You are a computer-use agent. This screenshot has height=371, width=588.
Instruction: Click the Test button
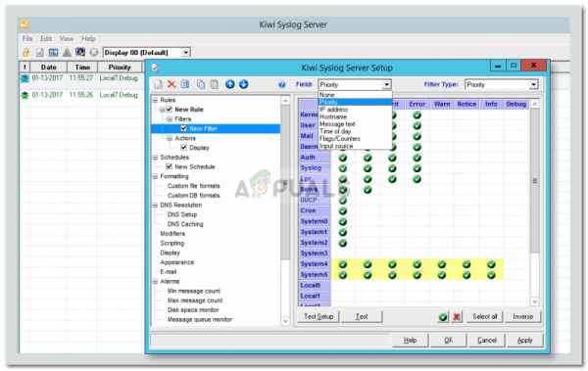coord(362,316)
